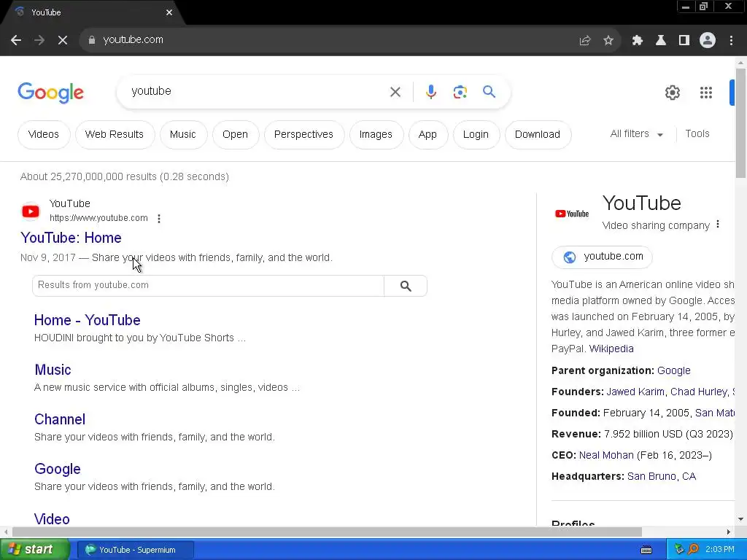This screenshot has width=747, height=560.
Task: Select the Login filter chip
Action: point(476,135)
